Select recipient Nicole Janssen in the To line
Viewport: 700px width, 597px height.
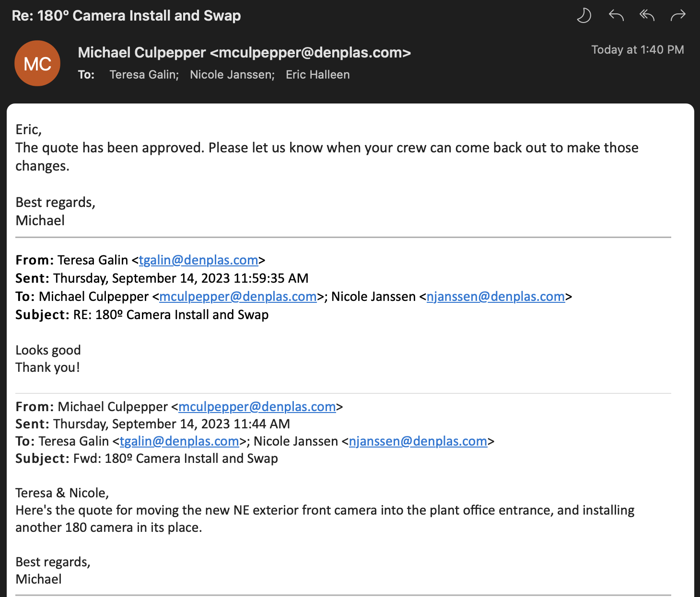click(x=232, y=75)
